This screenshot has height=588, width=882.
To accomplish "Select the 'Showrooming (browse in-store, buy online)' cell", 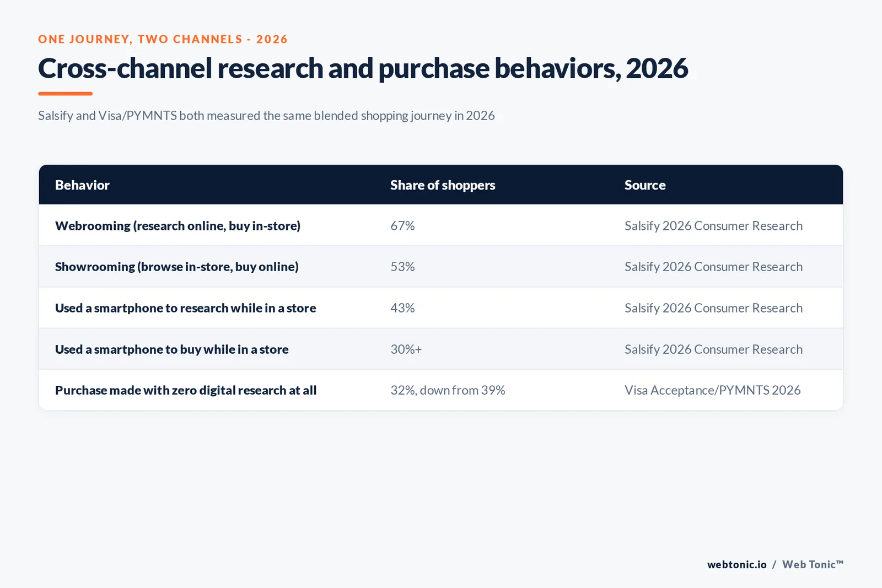I will (x=176, y=267).
